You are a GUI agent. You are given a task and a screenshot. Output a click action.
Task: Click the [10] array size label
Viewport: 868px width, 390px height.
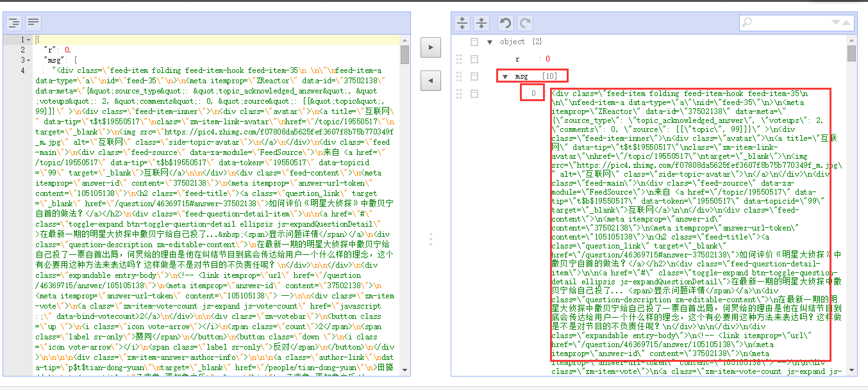coord(549,76)
